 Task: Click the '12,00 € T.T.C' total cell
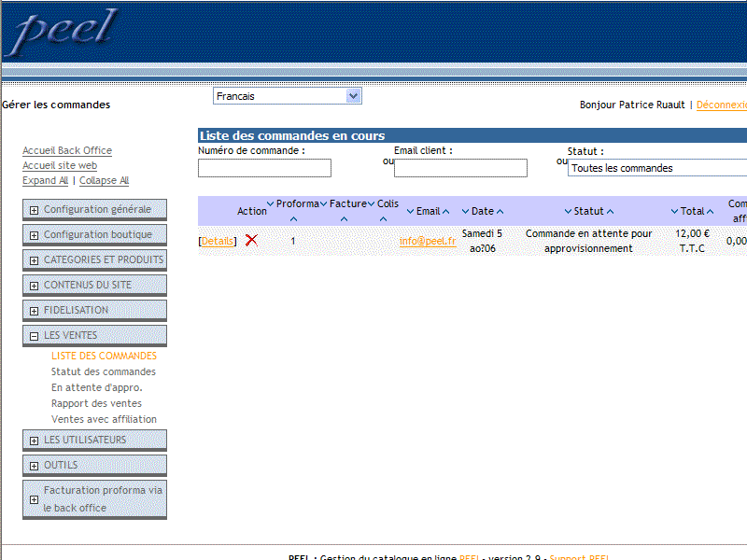click(692, 241)
